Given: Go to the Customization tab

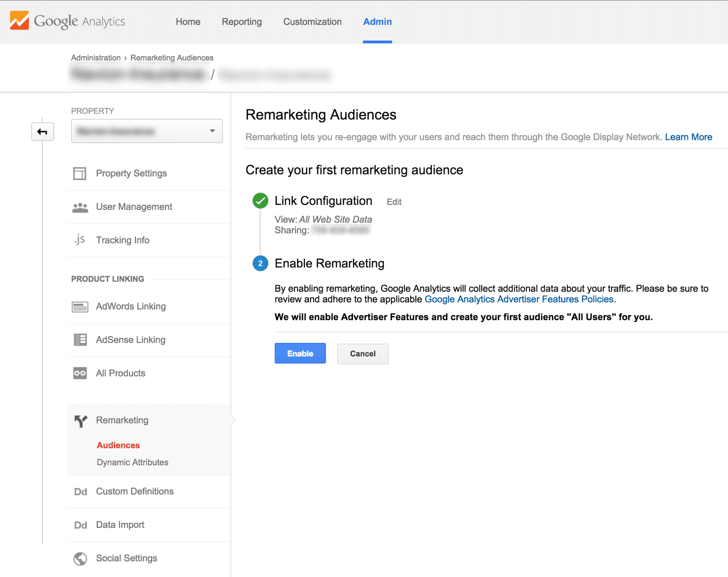Looking at the screenshot, I should [x=313, y=22].
